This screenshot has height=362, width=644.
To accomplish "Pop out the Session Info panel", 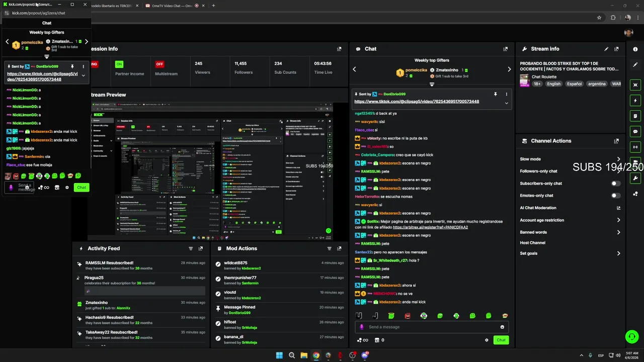I will tap(339, 49).
